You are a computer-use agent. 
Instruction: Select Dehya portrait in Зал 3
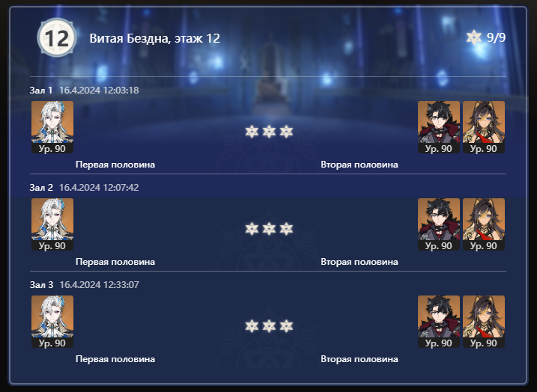point(484,322)
